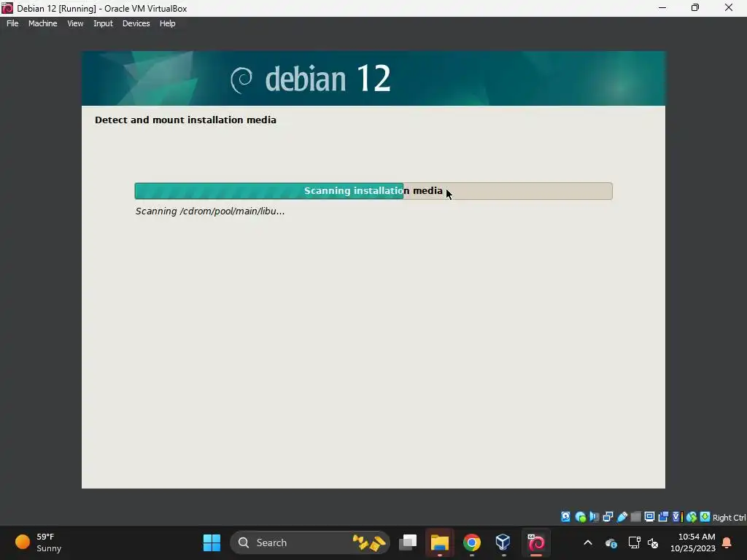Click the OneDrive cloud tray icon

611,542
